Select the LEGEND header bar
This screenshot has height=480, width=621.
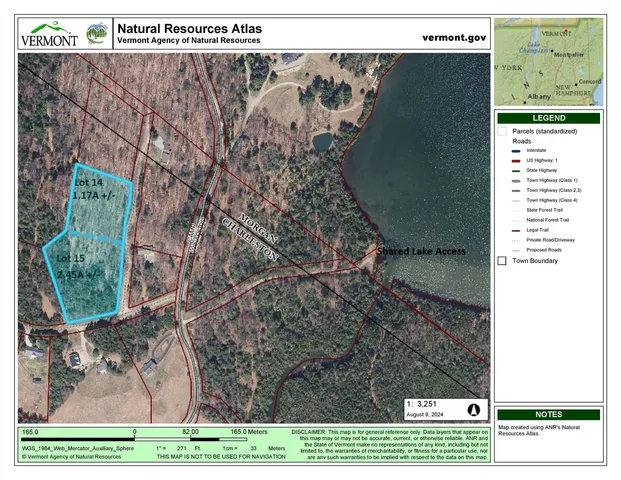click(548, 118)
